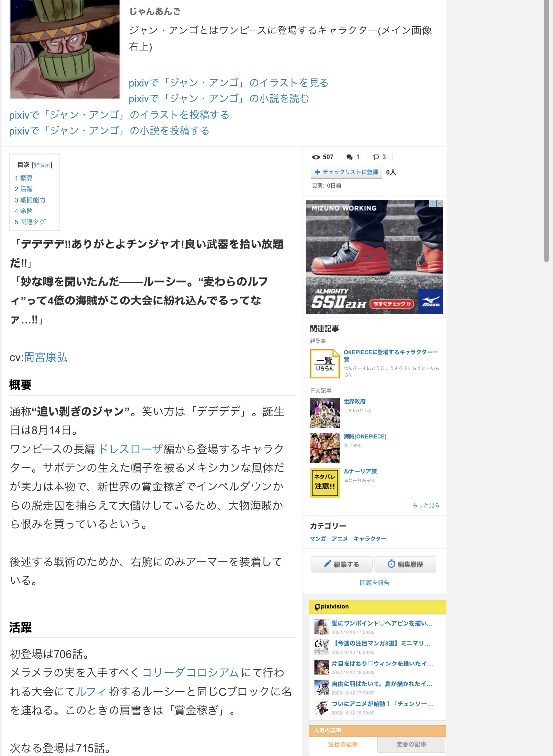The width and height of the screenshot is (553, 756).
Task: Jump to section 2 活躍 in contents
Action: pos(24,189)
